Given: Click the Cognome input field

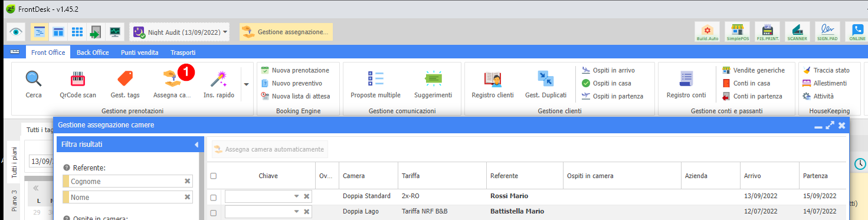Looking at the screenshot, I should [x=127, y=182].
